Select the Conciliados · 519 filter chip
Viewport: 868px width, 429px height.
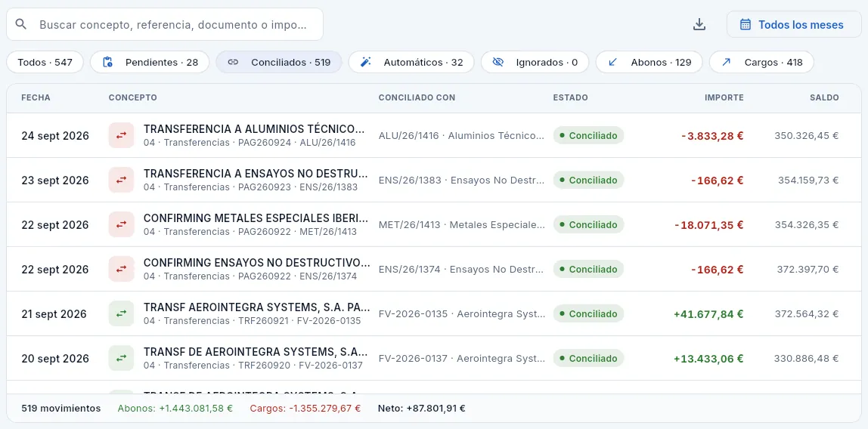[x=279, y=63]
